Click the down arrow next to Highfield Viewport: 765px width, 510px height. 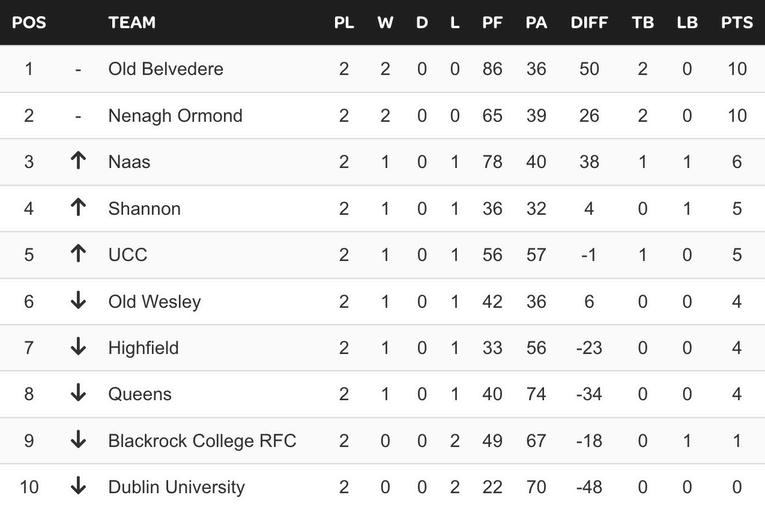[x=78, y=347]
